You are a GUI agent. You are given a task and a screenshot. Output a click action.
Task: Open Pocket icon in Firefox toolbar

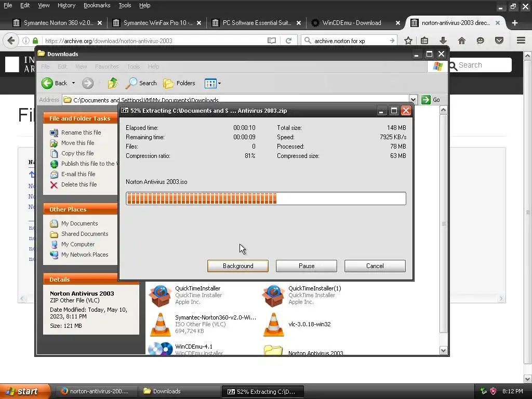pyautogui.click(x=499, y=41)
